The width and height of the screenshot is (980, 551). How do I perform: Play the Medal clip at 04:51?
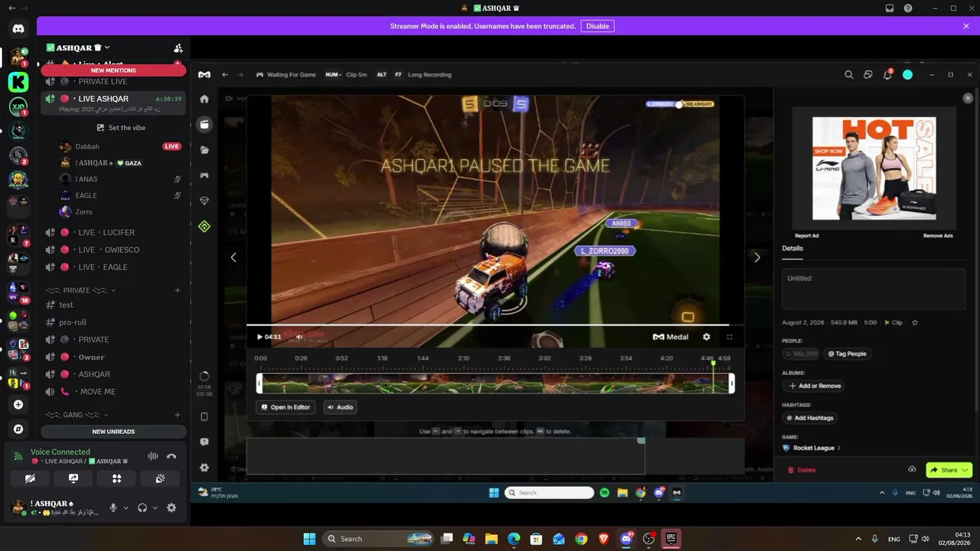tap(260, 337)
